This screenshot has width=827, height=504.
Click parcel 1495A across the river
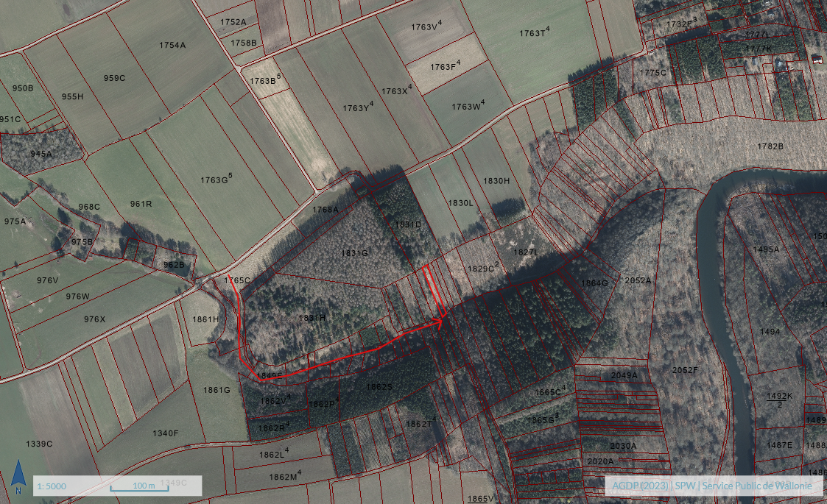pos(766,249)
